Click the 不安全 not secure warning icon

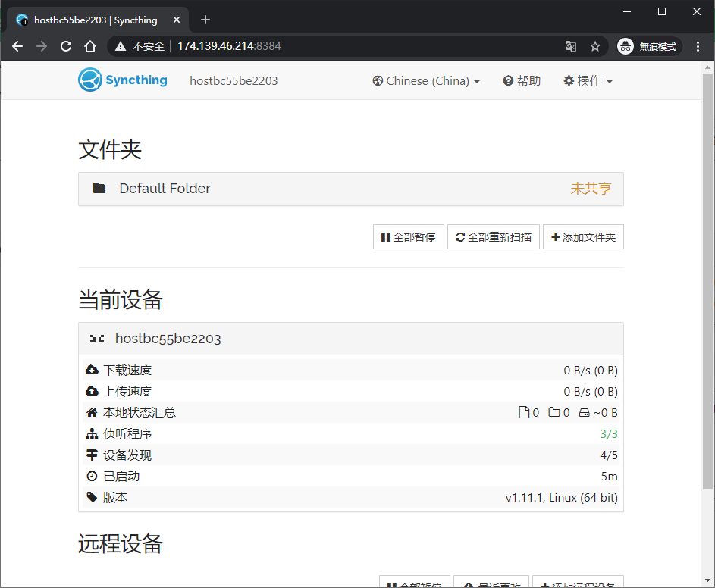pyautogui.click(x=121, y=46)
